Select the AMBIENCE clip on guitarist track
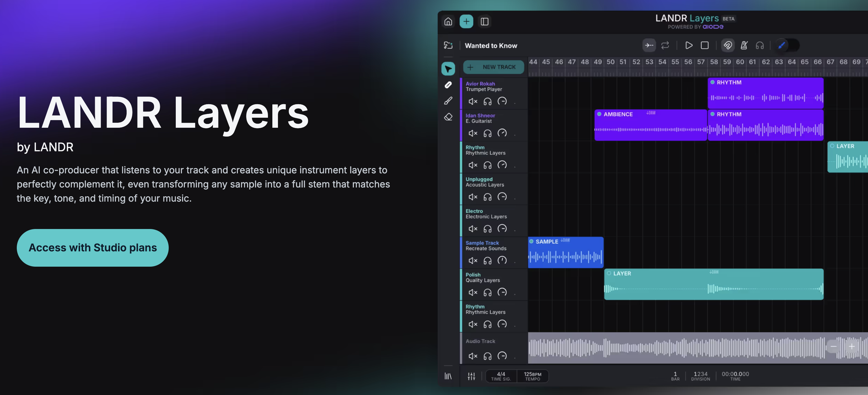 [x=651, y=125]
